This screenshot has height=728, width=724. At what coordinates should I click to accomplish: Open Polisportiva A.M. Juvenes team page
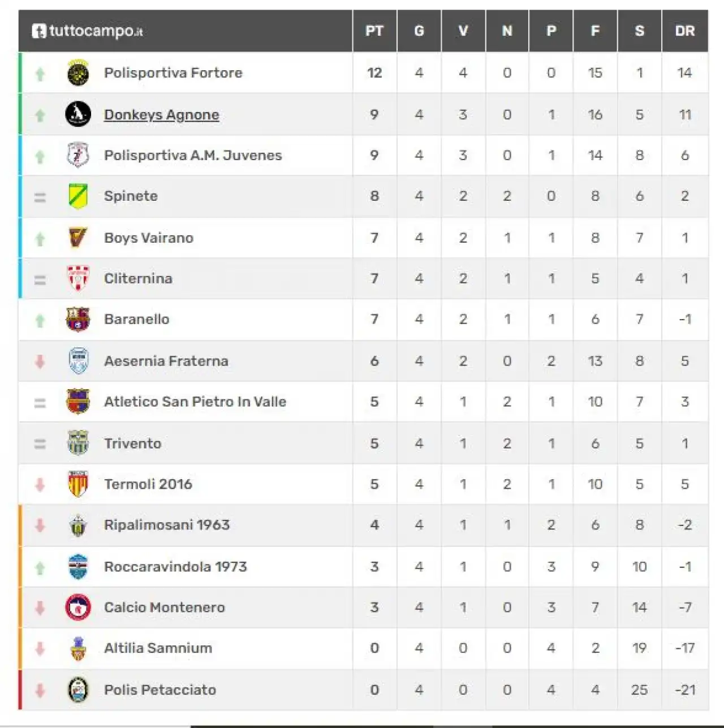193,156
